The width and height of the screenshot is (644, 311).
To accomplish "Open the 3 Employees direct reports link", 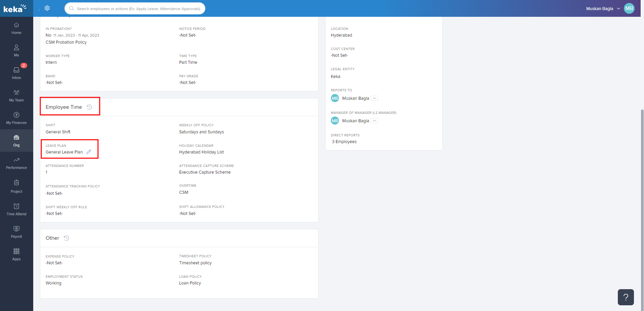I will 344,142.
